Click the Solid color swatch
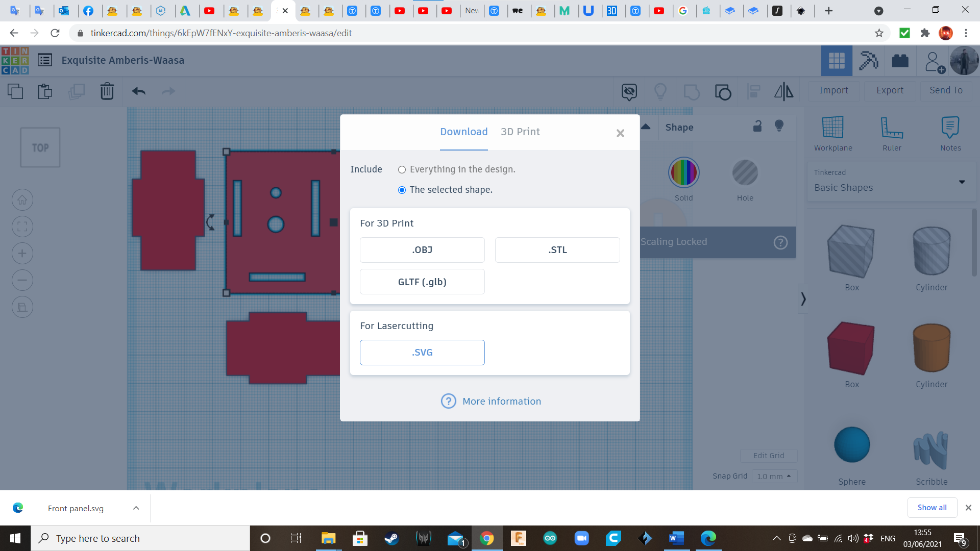This screenshot has height=551, width=980. 683,173
